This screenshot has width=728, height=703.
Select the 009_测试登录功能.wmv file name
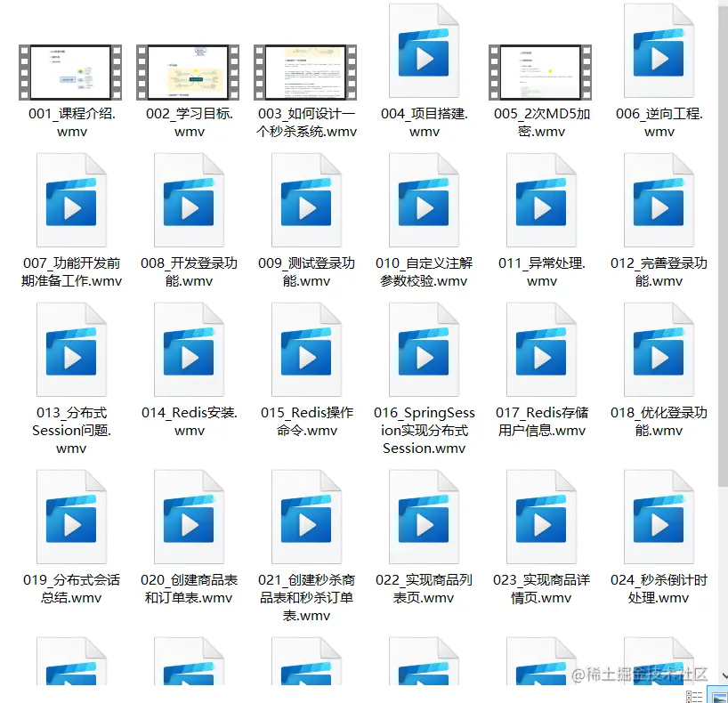pos(307,269)
